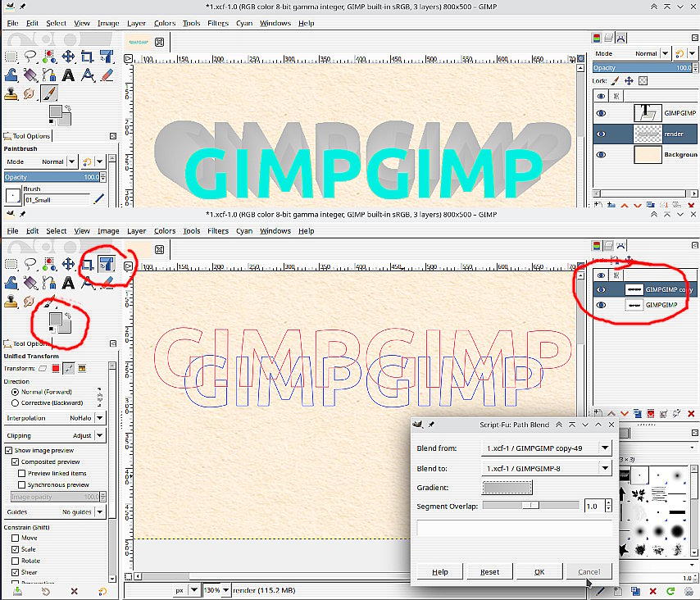The image size is (700, 600).
Task: Open Guides No guides dropdown
Action: pos(56,512)
